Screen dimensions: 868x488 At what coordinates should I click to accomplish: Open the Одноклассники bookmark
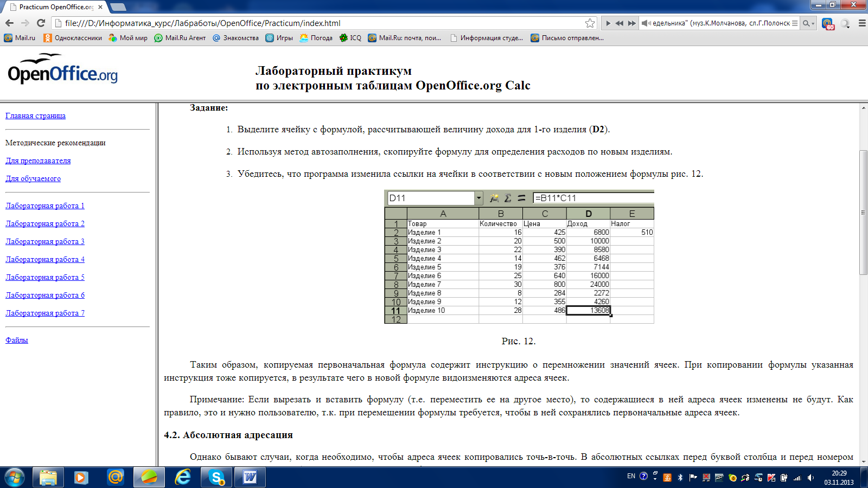73,38
